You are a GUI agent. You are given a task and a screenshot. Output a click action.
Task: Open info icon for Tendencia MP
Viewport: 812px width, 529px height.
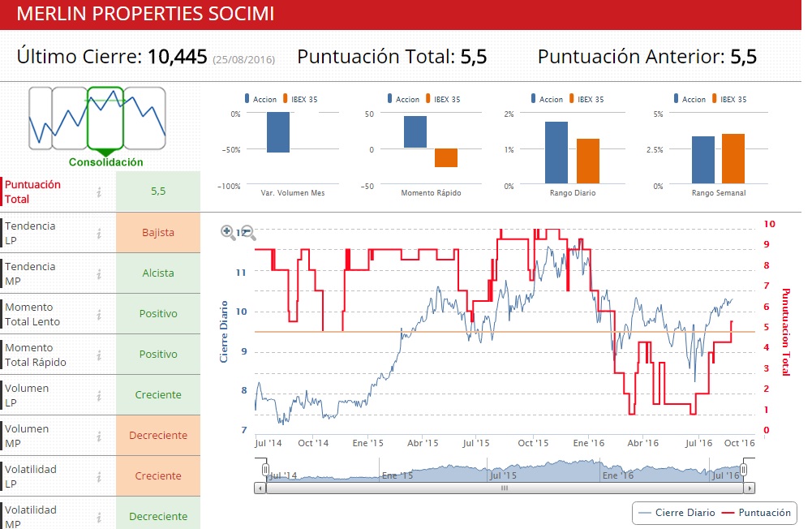[x=99, y=274]
